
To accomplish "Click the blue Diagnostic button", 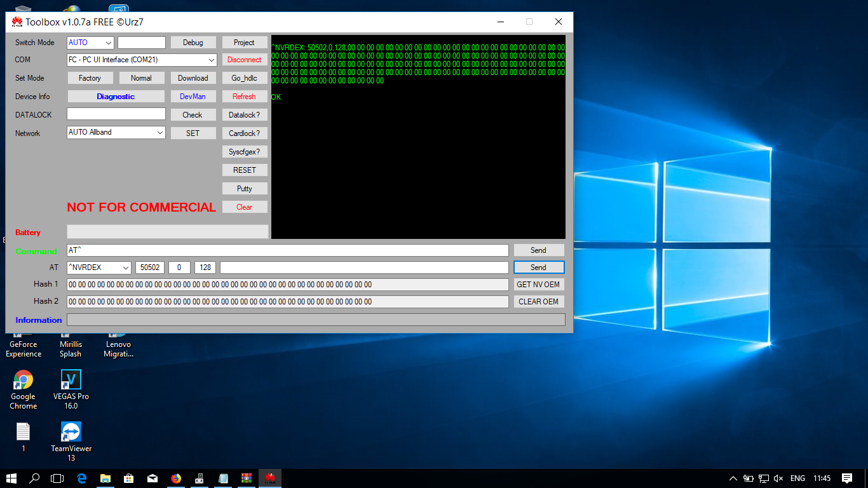I will coord(116,97).
